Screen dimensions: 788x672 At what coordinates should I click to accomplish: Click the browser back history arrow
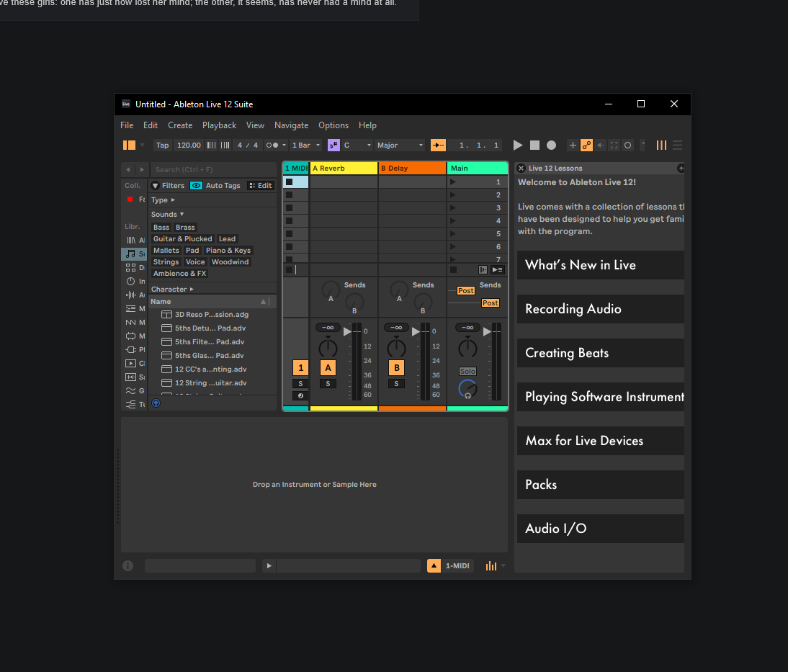pos(128,170)
